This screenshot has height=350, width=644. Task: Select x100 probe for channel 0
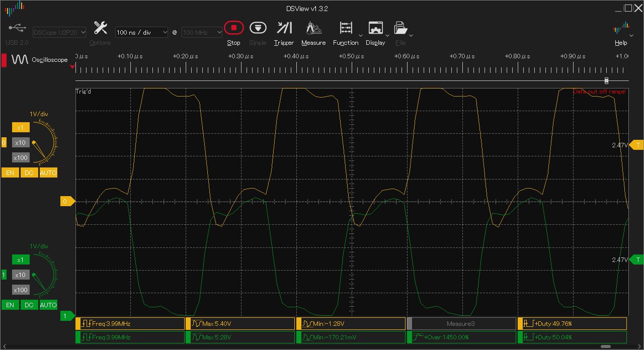(21, 158)
